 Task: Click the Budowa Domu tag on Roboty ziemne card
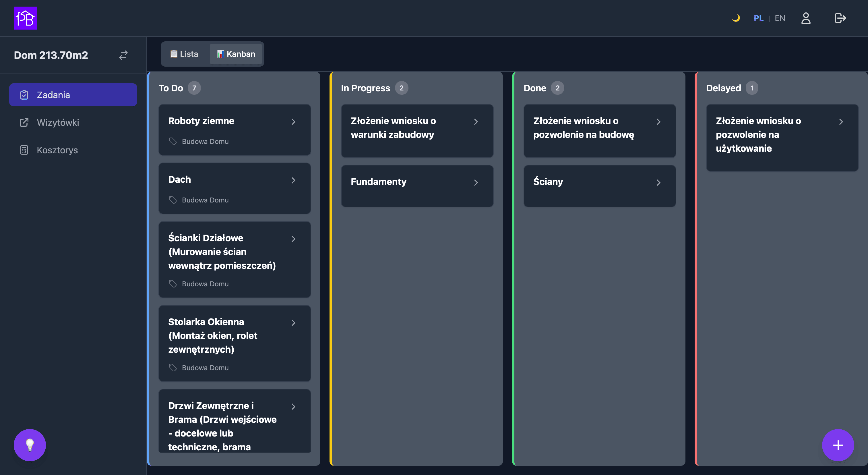199,141
